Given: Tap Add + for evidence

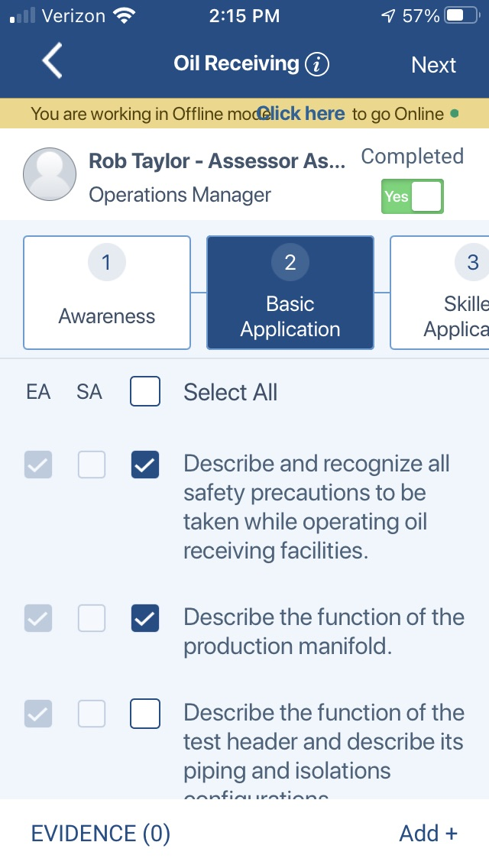Looking at the screenshot, I should point(429,833).
